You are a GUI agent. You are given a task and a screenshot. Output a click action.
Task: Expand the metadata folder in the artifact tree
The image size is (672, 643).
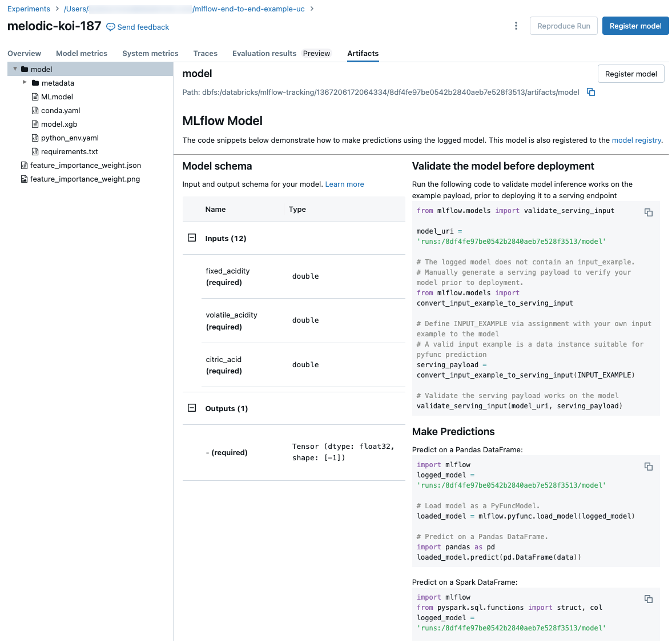click(x=25, y=83)
